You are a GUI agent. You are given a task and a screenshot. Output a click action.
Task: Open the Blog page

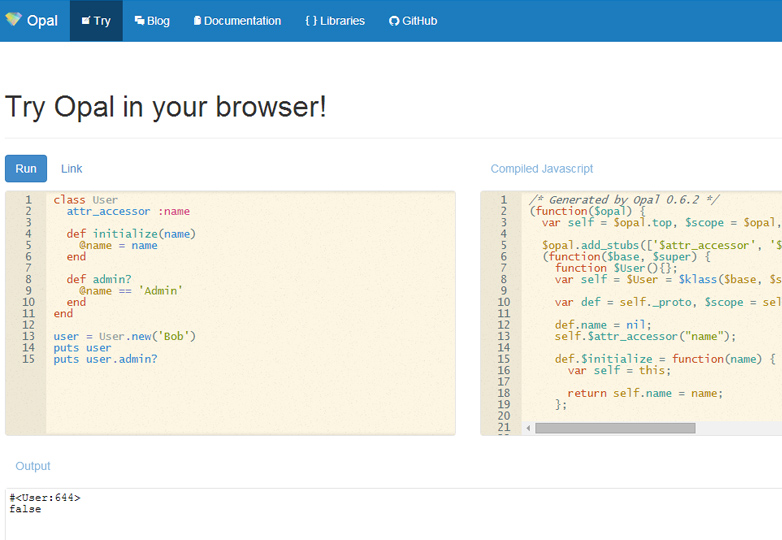pos(152,20)
